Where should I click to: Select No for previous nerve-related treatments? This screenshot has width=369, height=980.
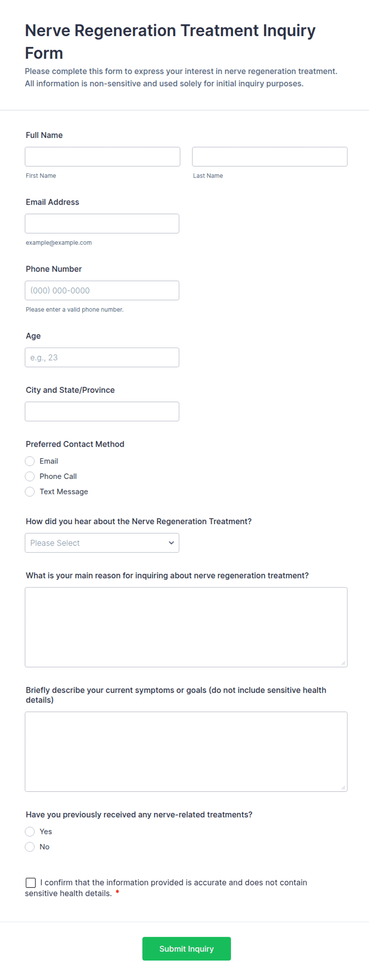point(30,847)
